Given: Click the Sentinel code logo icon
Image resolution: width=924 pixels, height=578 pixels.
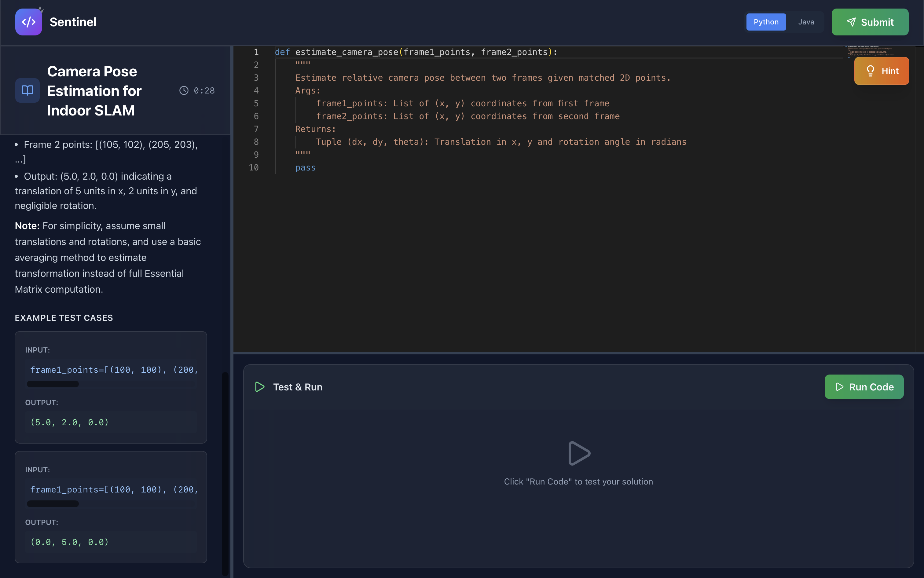Looking at the screenshot, I should tap(29, 22).
